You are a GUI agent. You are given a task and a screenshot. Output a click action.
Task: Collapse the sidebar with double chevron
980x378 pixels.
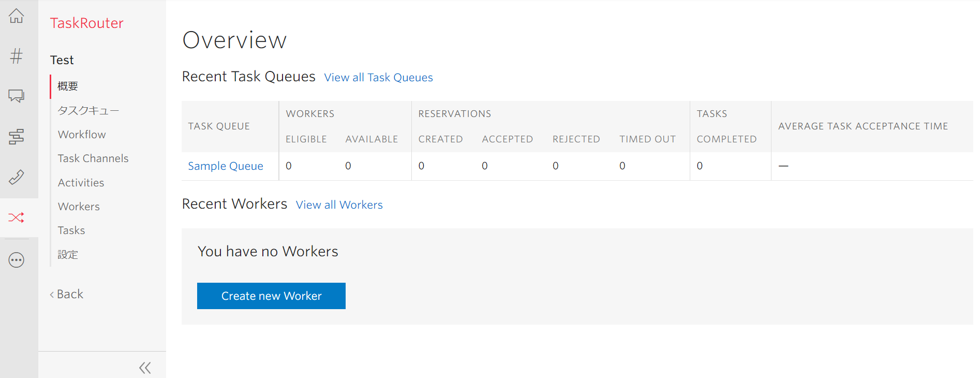(x=145, y=368)
